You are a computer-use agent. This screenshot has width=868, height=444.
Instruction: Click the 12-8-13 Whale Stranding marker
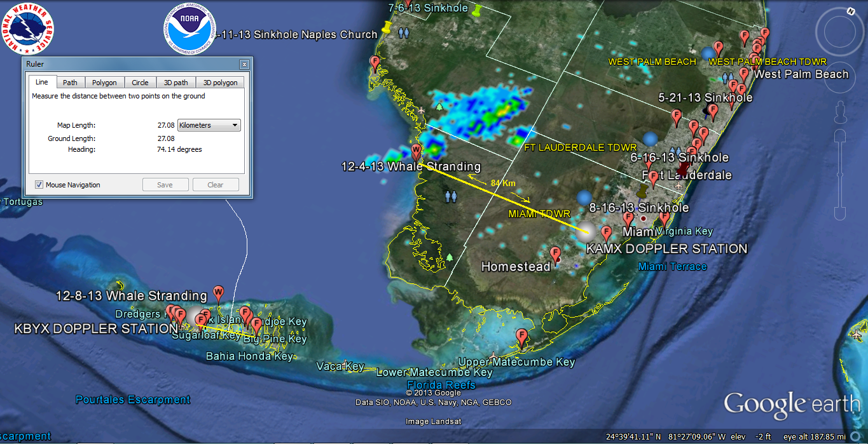218,293
